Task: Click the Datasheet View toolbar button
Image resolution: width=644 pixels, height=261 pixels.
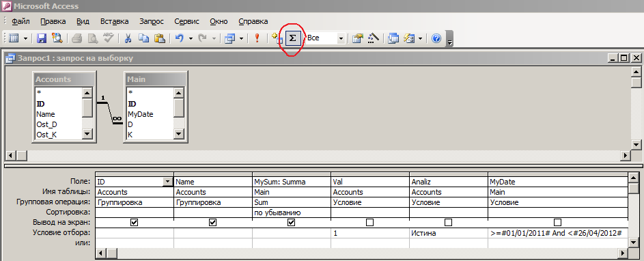Action: click(14, 38)
